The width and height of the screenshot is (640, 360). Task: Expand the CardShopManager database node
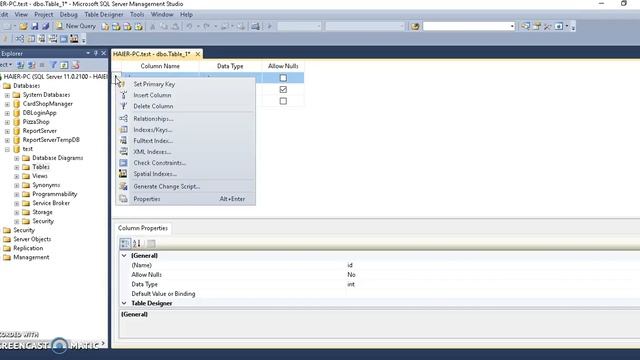7,104
